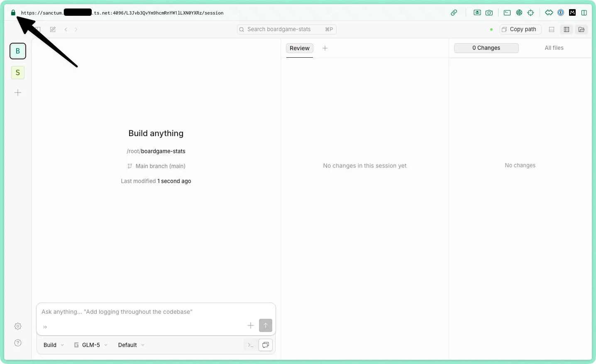
Task: Click the plus icon to attach in prompt
Action: (x=251, y=325)
